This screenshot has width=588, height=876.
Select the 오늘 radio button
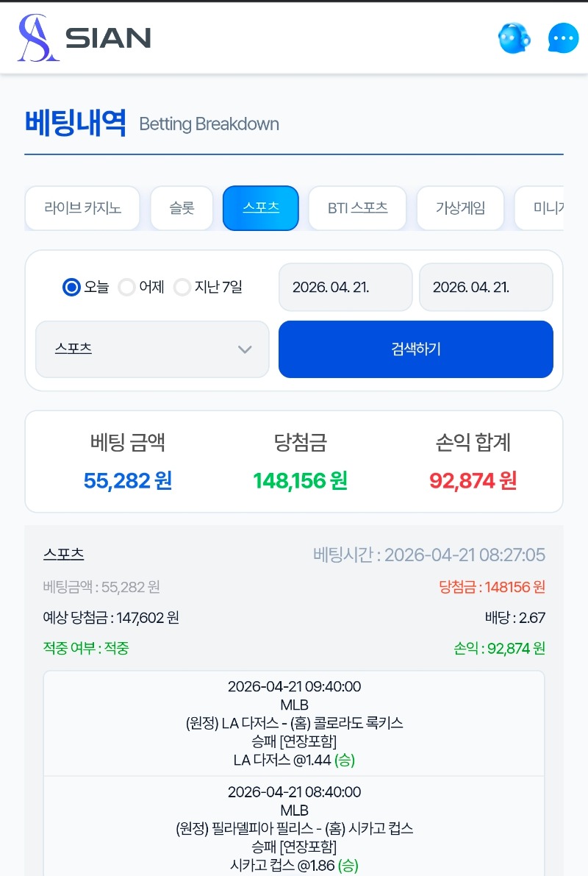point(71,287)
